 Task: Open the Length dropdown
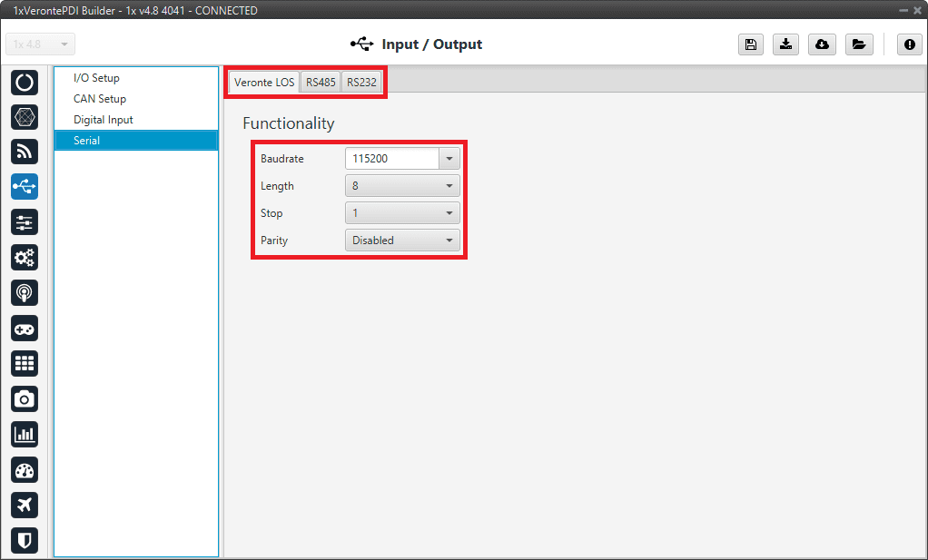[402, 186]
